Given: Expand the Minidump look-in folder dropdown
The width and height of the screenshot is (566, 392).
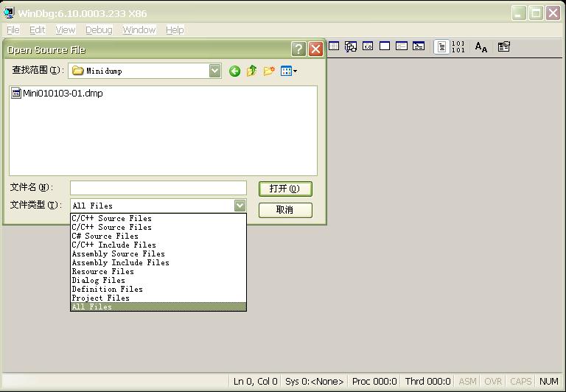Looking at the screenshot, I should click(x=214, y=71).
